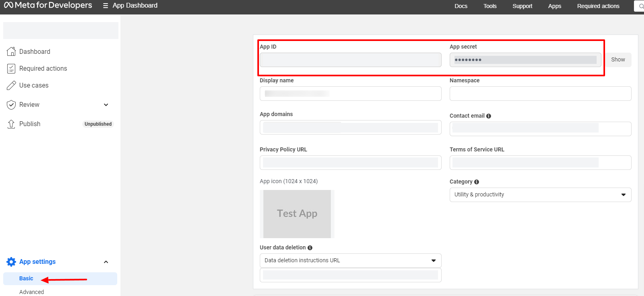Click the Dashboard house icon
Image resolution: width=644 pixels, height=296 pixels.
(11, 51)
